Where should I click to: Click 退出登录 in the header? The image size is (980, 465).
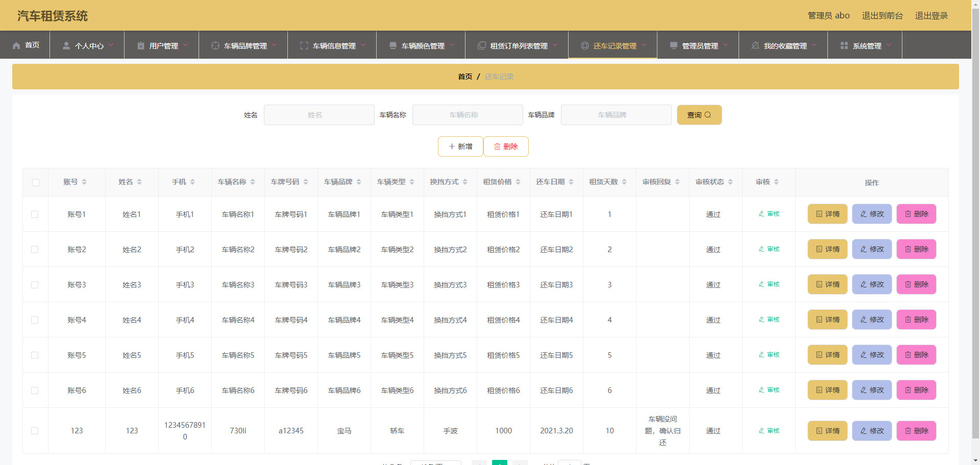click(931, 15)
